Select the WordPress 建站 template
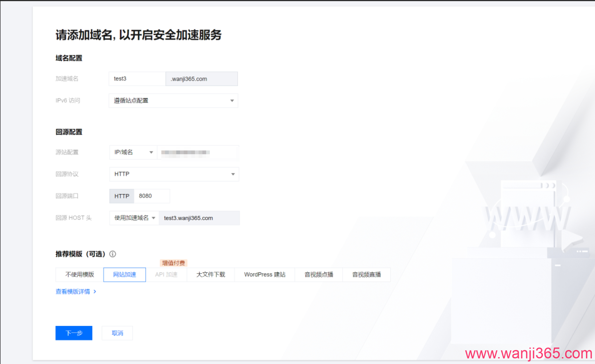 click(x=265, y=275)
